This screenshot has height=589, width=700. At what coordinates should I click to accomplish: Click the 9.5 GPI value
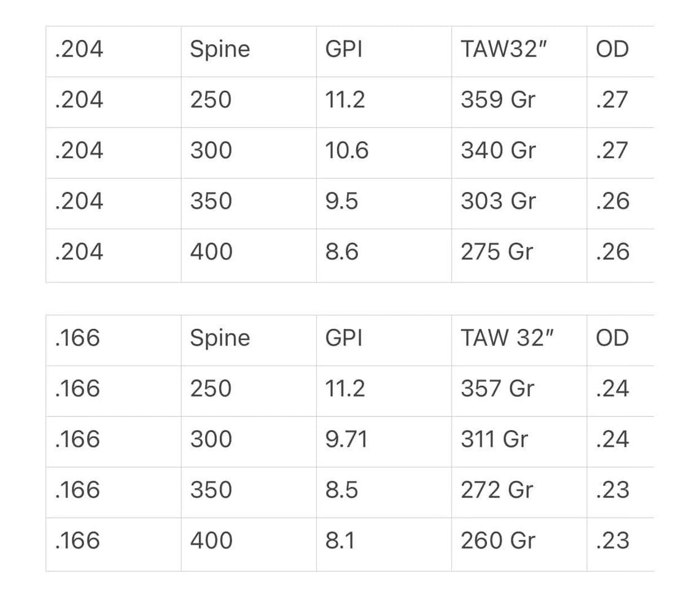tap(341, 201)
